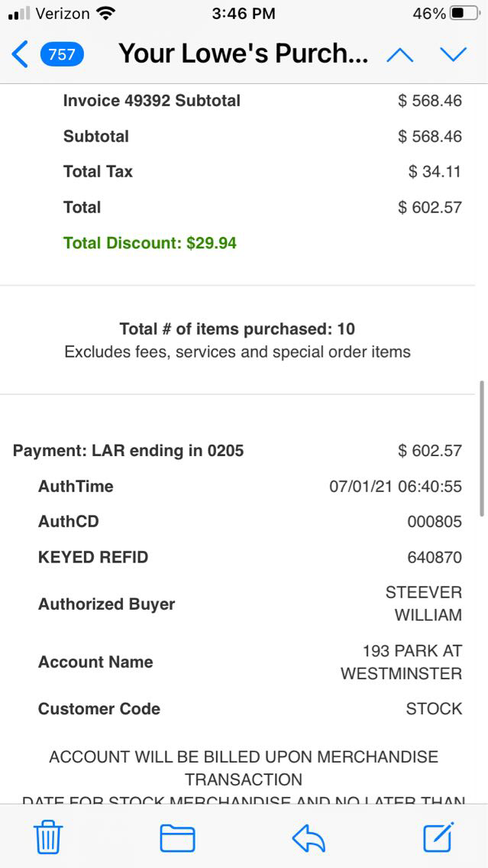488x868 pixels.
Task: Go to previous message with up arrow
Action: tap(400, 54)
